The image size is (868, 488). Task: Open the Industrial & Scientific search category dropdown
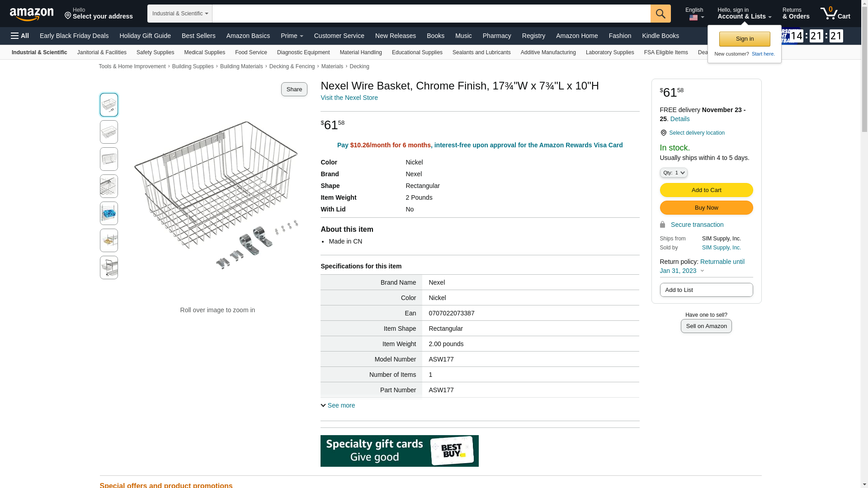pyautogui.click(x=180, y=14)
